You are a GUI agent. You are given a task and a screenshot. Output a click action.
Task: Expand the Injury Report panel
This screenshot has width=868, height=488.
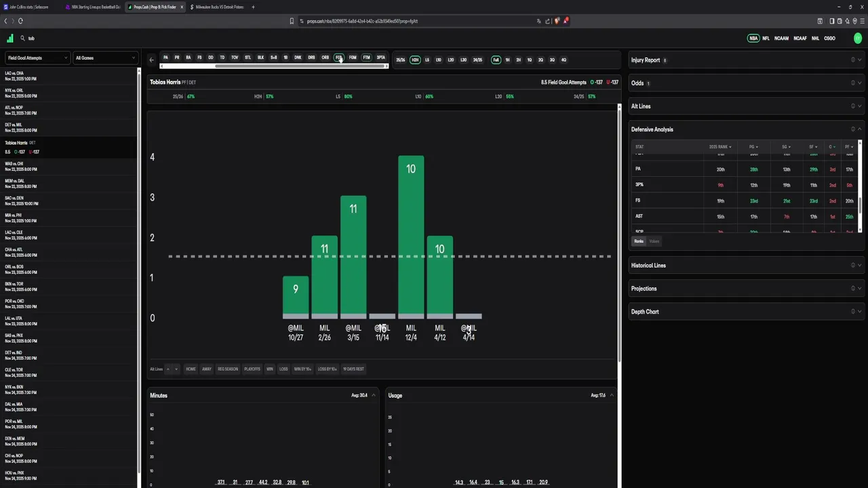click(860, 60)
